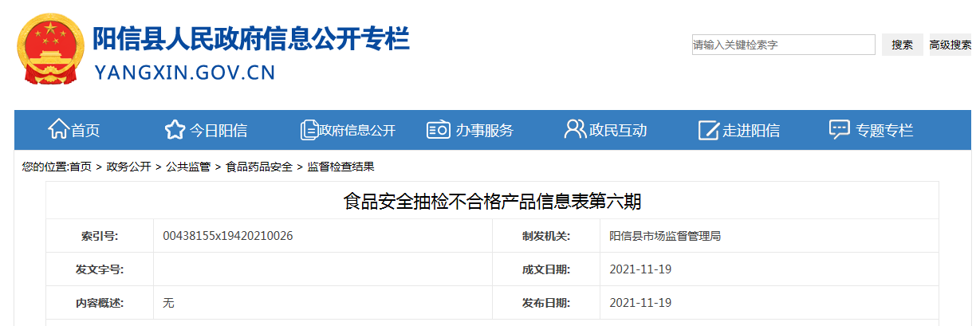Image resolution: width=980 pixels, height=326 pixels.
Task: Click the index number 00438155x19420210026
Action: (x=227, y=236)
